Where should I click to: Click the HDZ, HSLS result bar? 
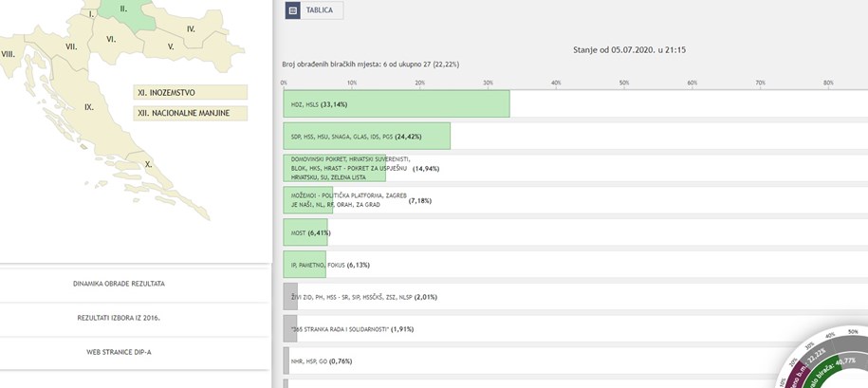[x=397, y=104]
